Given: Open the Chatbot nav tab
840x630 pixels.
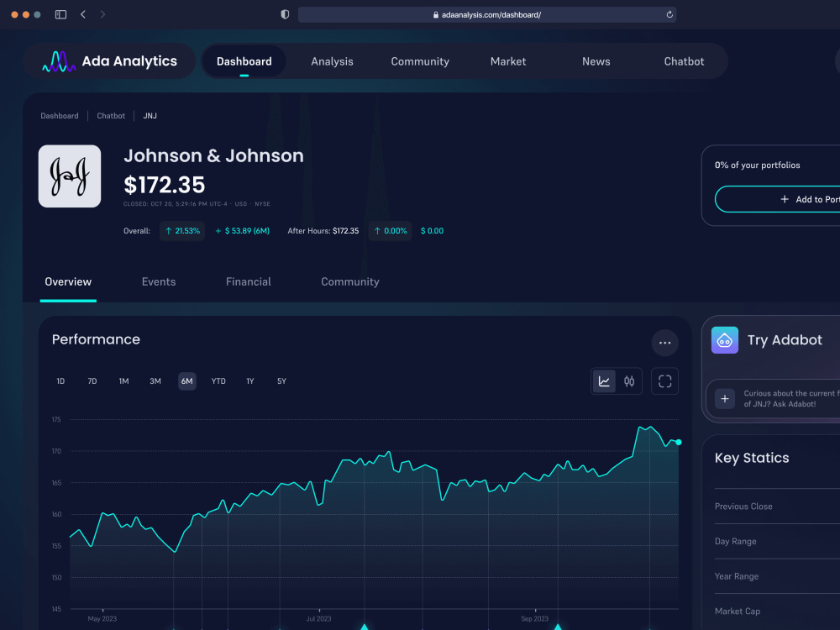Looking at the screenshot, I should click(684, 61).
